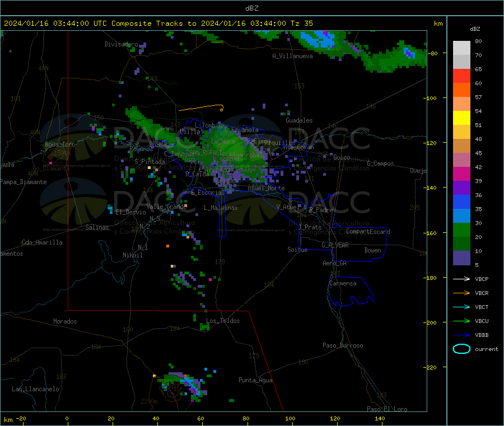This screenshot has width=504, height=426.
Task: Click the 'E_Escorial' map label
Action: (207, 193)
